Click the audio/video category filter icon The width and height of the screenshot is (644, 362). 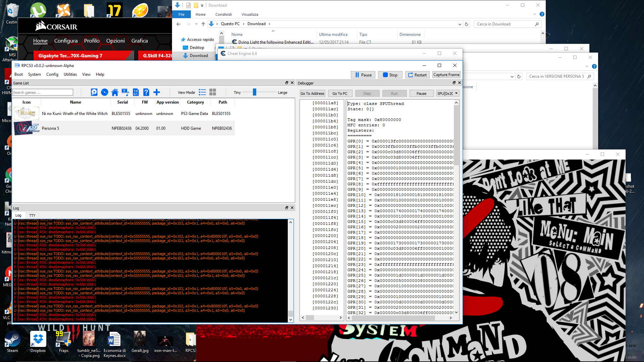125,92
